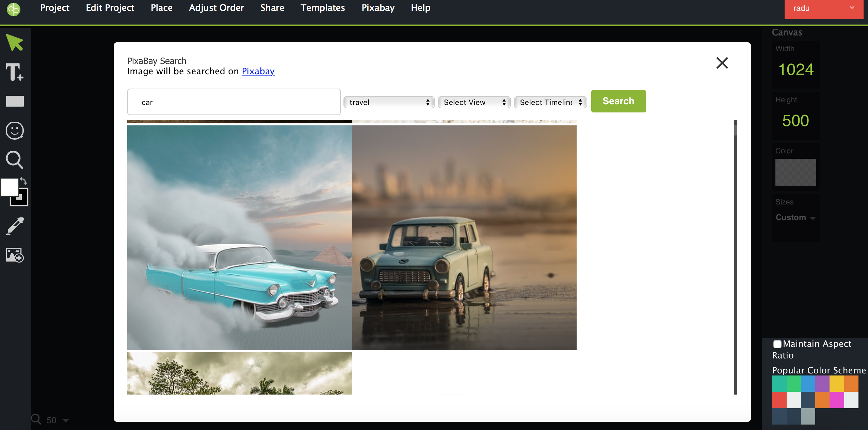The height and width of the screenshot is (430, 868).
Task: Click the app logo icon
Action: pyautogui.click(x=14, y=9)
